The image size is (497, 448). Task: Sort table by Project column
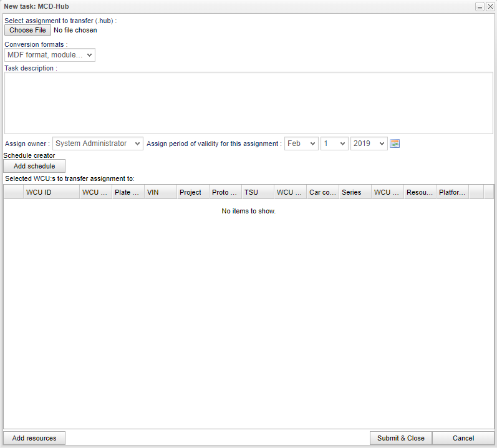(193, 192)
